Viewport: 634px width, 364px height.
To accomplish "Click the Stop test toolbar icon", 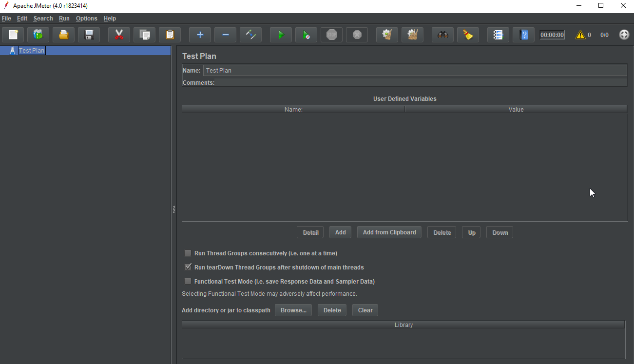I will click(x=332, y=35).
